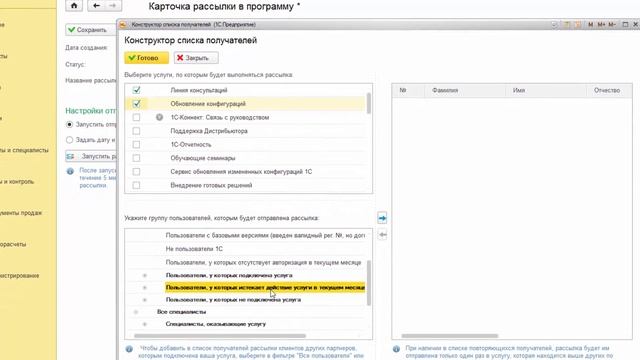This screenshot has height=360, width=640.
Task: Check '1С-Коннект: Связь с руководством' checkbox
Action: point(136,117)
